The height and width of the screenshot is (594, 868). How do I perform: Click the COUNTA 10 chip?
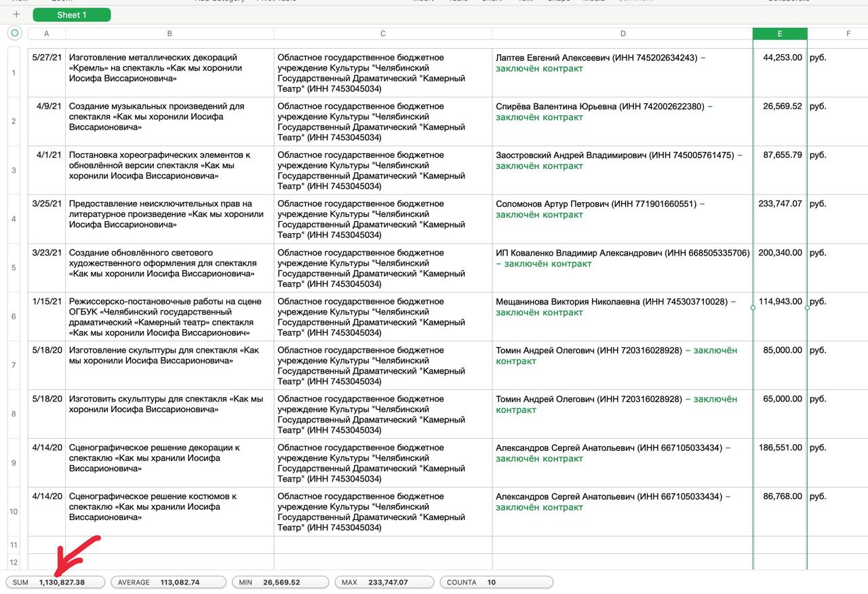[x=496, y=582]
